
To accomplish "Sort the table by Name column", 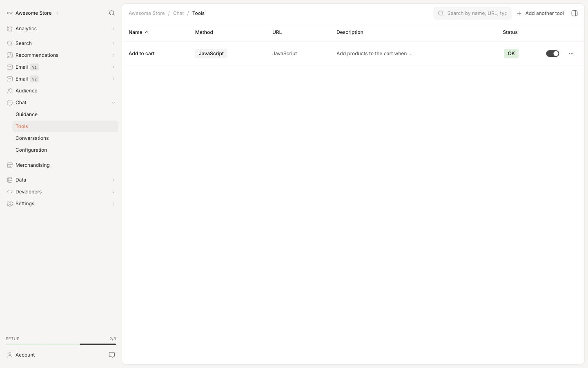I will click(139, 32).
